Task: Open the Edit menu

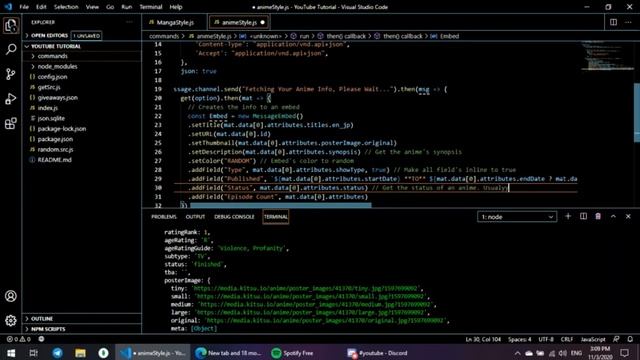Action: 41,7
